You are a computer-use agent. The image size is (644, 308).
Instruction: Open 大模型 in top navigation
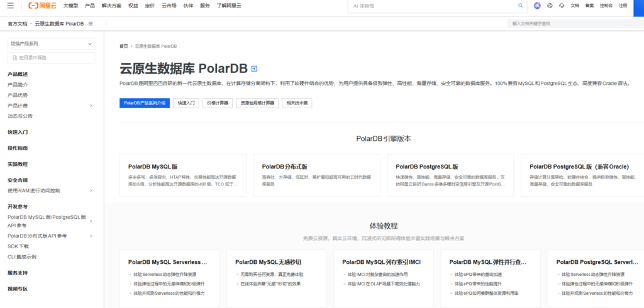click(70, 6)
